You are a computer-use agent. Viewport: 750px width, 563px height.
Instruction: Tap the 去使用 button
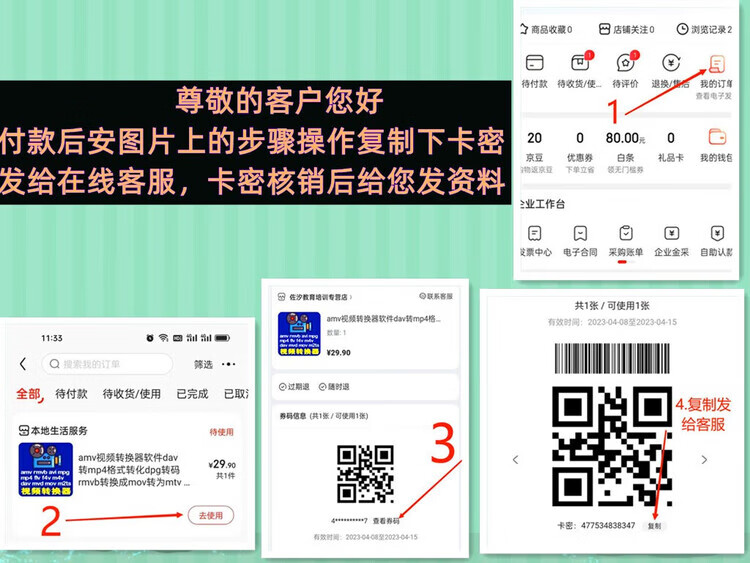211,516
